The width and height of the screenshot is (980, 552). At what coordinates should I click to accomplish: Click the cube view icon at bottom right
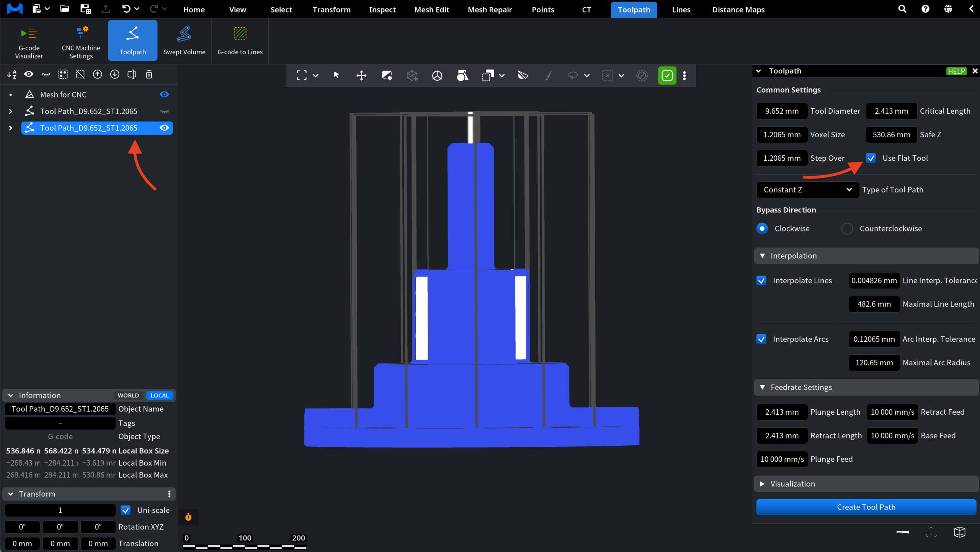[x=960, y=532]
